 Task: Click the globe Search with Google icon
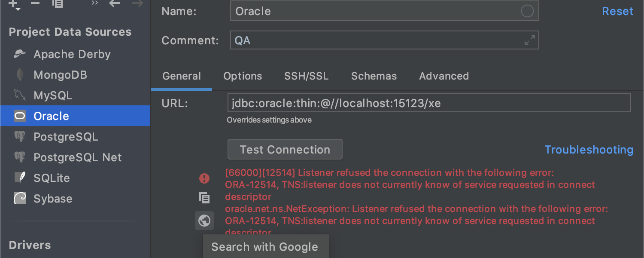204,221
